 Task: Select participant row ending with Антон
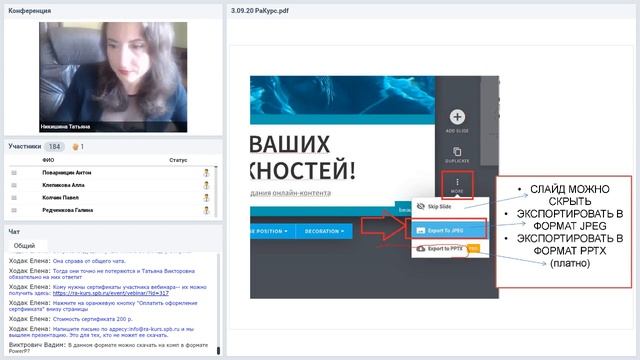coord(111,173)
